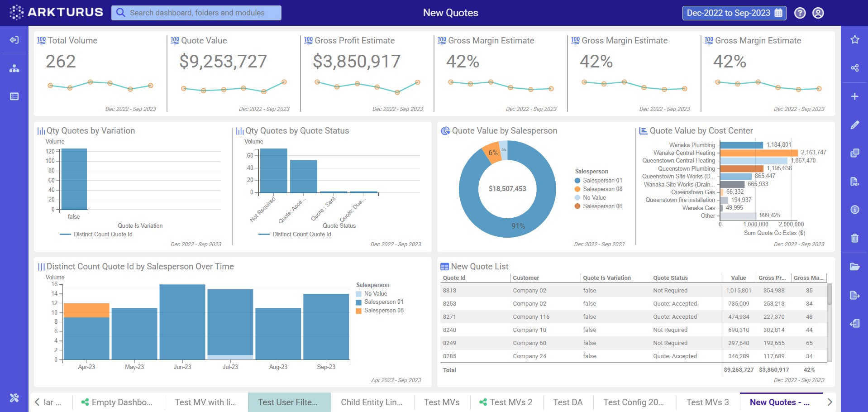Screen dimensions: 868x412
Task: Click the search dashboard, folders and modules field
Action: point(196,13)
